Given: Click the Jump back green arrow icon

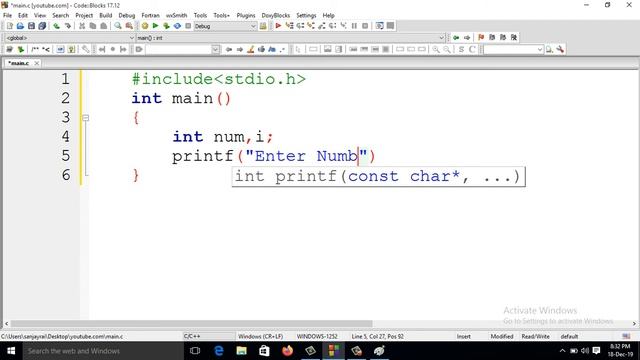Looking at the screenshot, I should pyautogui.click(x=456, y=38).
